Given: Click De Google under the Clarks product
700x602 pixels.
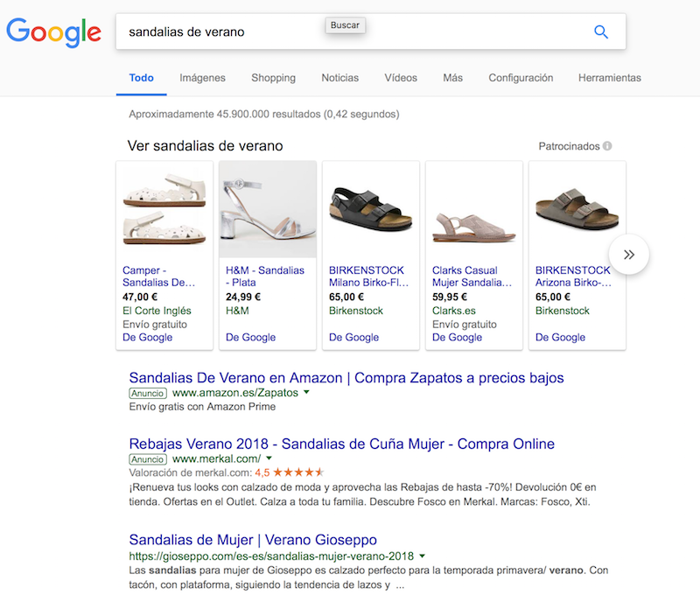Looking at the screenshot, I should 457,337.
